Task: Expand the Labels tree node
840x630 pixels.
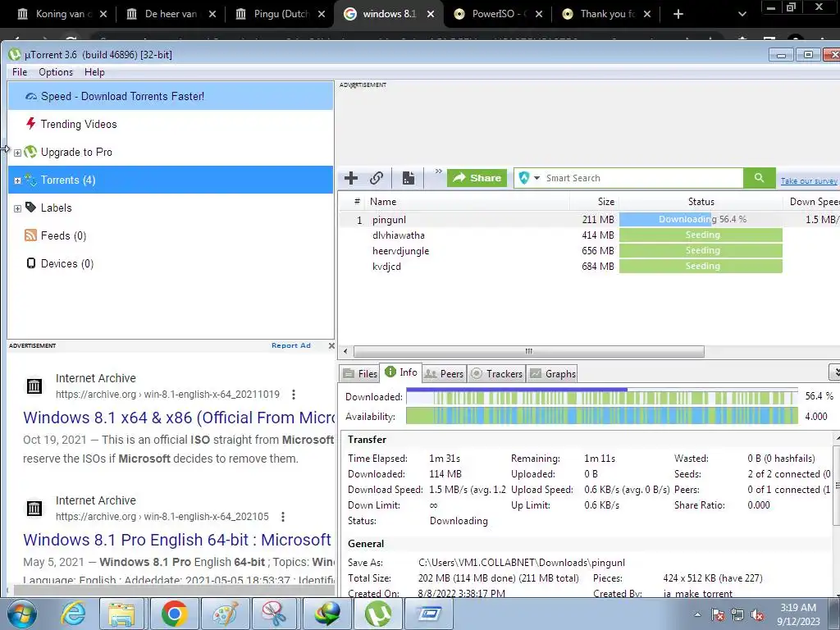Action: coord(18,208)
